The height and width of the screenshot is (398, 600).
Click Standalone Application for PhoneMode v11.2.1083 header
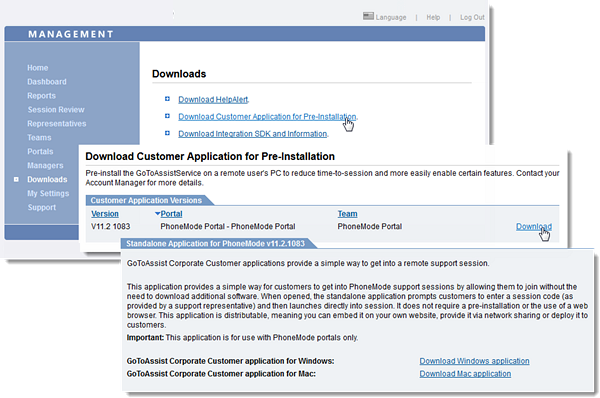click(215, 243)
